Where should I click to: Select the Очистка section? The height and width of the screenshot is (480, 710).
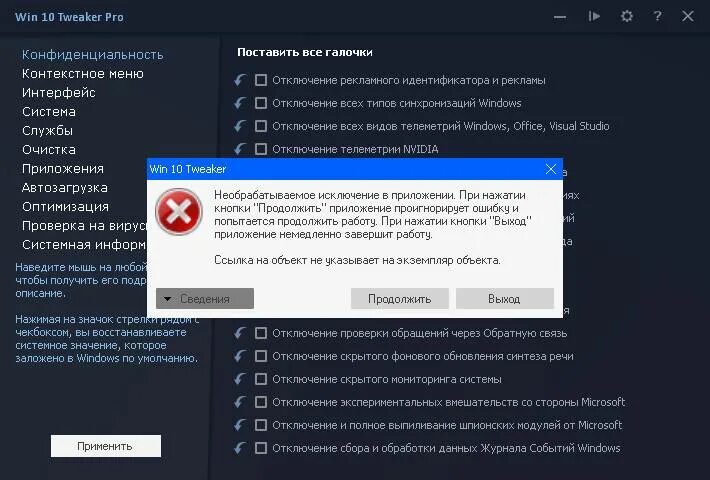pyautogui.click(x=49, y=150)
